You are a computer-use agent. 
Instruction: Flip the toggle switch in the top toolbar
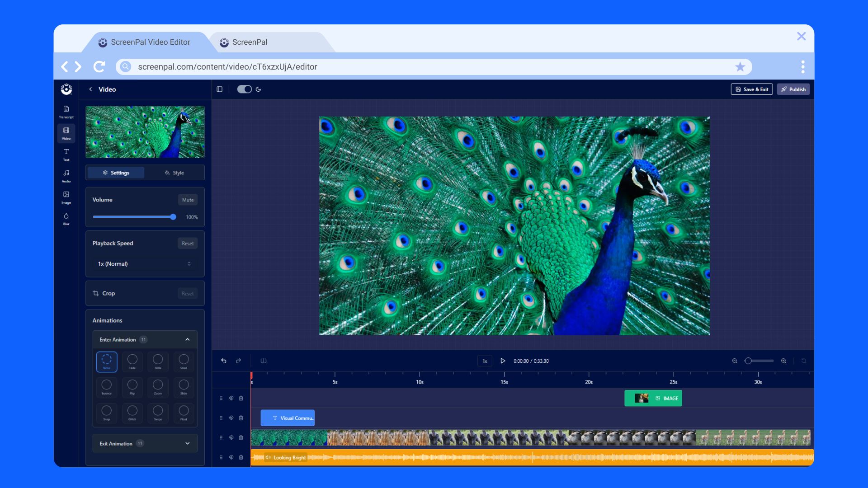pyautogui.click(x=245, y=89)
